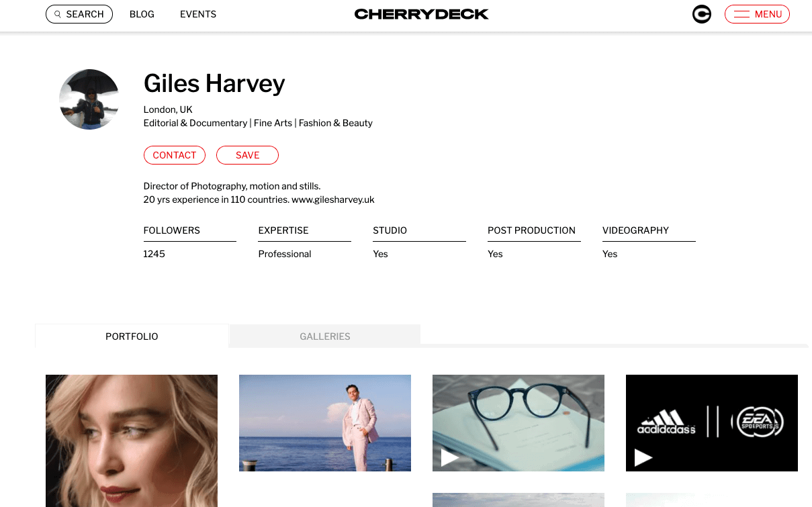Click the CONTACT button
This screenshot has height=507, width=812.
click(175, 155)
